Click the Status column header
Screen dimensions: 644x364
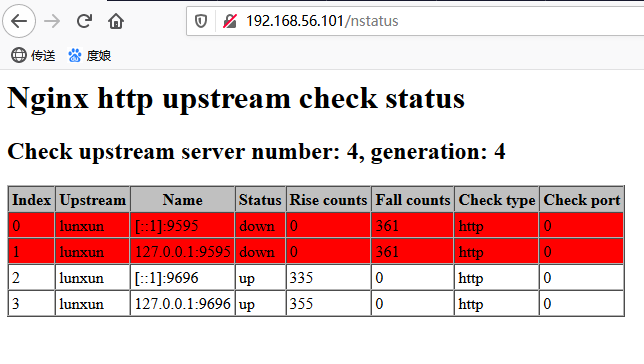(260, 200)
